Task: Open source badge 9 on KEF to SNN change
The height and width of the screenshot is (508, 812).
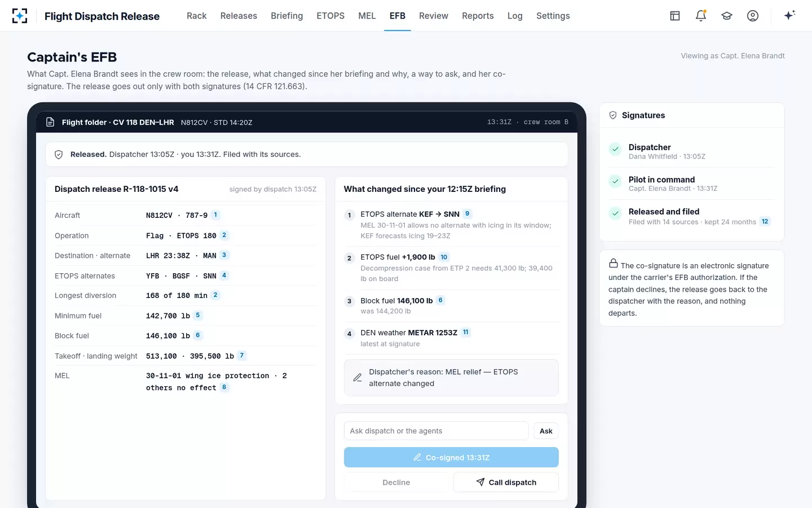Action: click(467, 214)
